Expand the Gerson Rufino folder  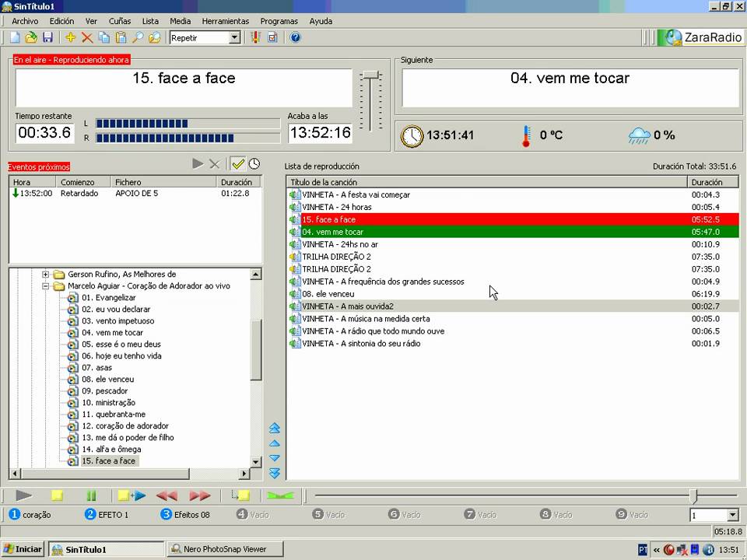(46, 274)
